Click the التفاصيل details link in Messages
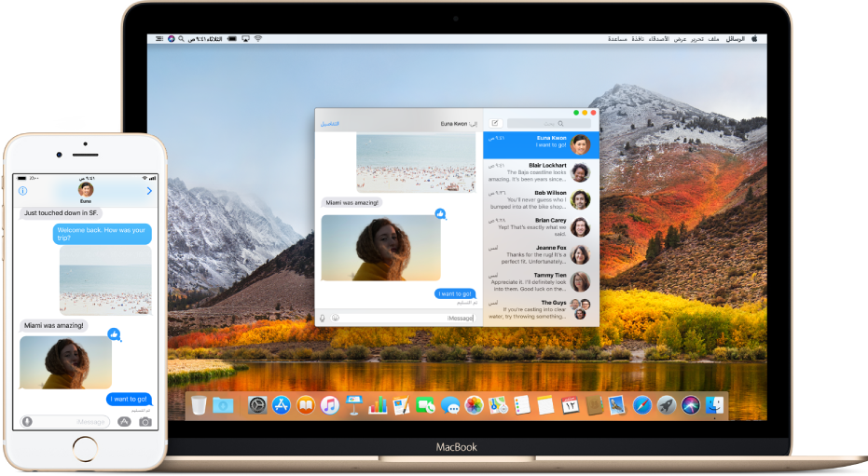Image resolution: width=868 pixels, height=476 pixels. [330, 124]
